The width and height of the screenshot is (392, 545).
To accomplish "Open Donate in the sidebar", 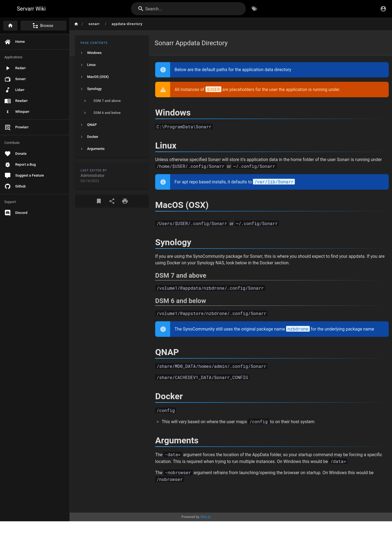I will (x=35, y=154).
